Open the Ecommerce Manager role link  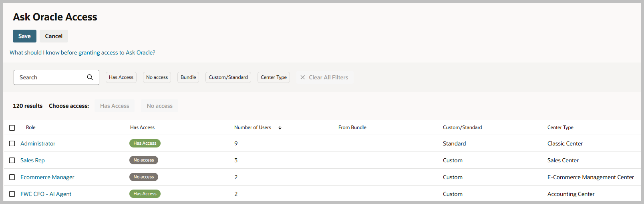point(47,177)
